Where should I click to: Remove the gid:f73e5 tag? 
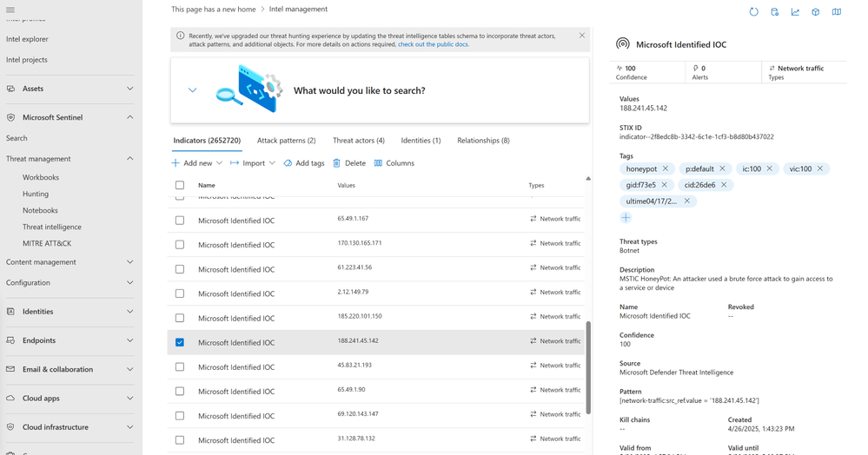point(665,185)
